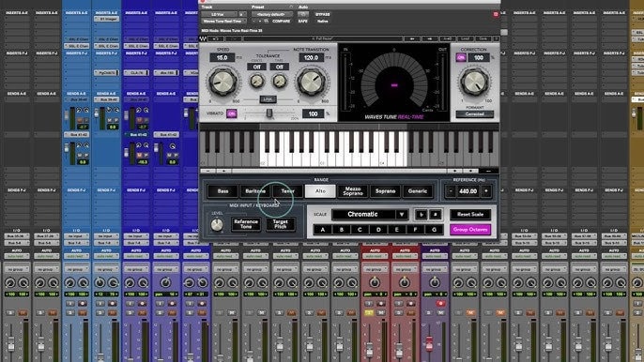Click the flat symbol button beside scale
The image size is (644, 362).
(421, 214)
